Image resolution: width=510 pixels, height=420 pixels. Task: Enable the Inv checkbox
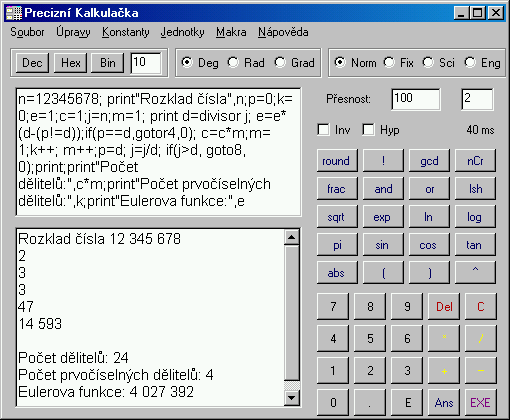(323, 129)
